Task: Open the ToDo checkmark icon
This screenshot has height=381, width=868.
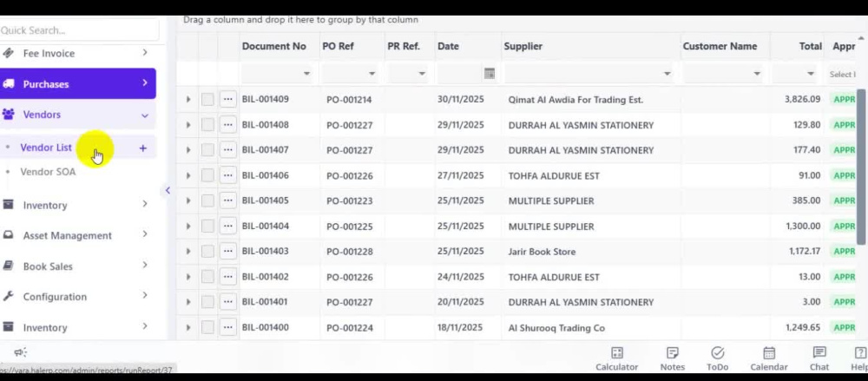Action: (x=718, y=353)
